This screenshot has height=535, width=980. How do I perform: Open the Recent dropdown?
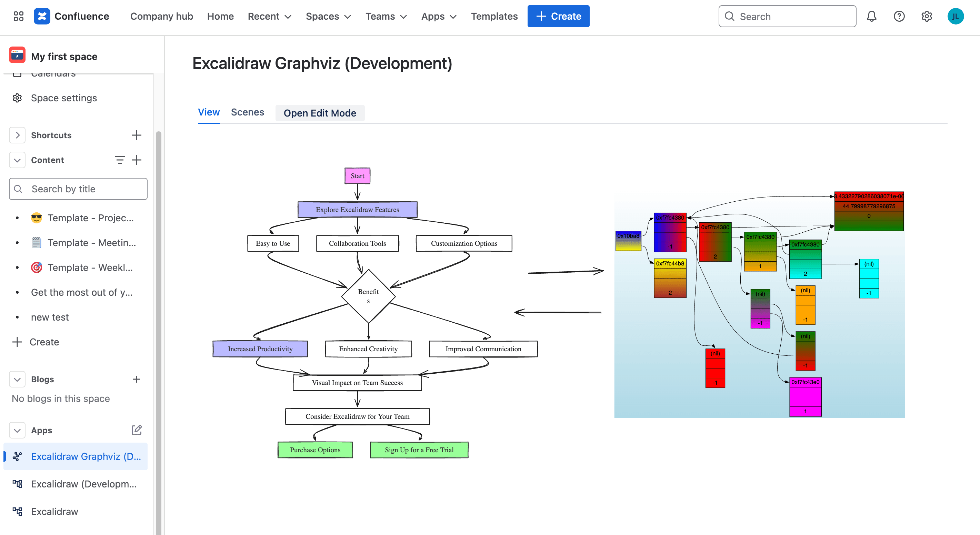click(269, 16)
